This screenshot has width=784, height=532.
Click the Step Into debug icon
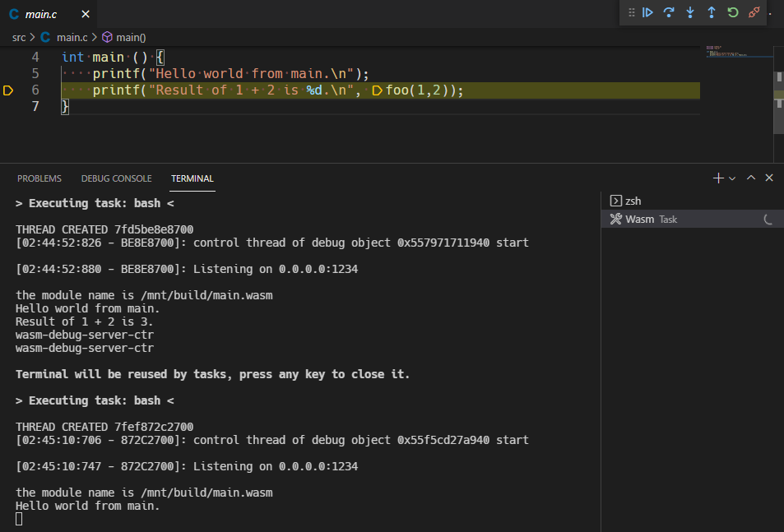[690, 12]
